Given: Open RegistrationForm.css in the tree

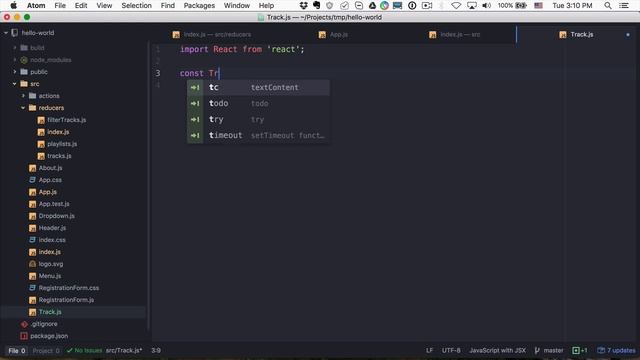Looking at the screenshot, I should [69, 288].
